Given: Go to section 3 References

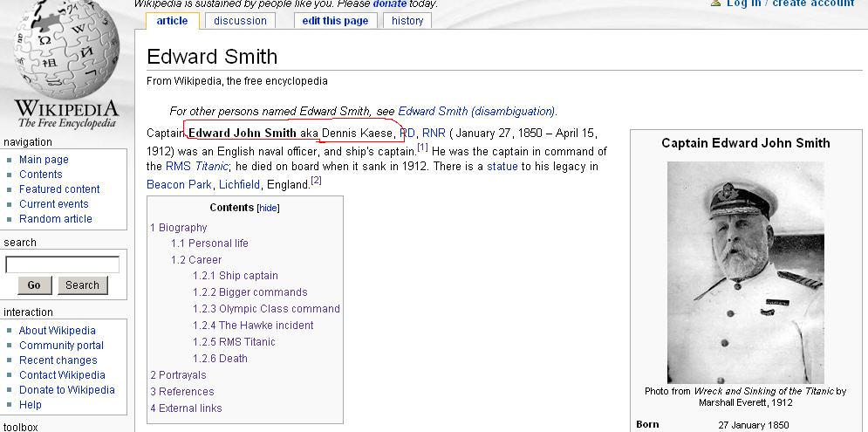Looking at the screenshot, I should click(x=182, y=392).
